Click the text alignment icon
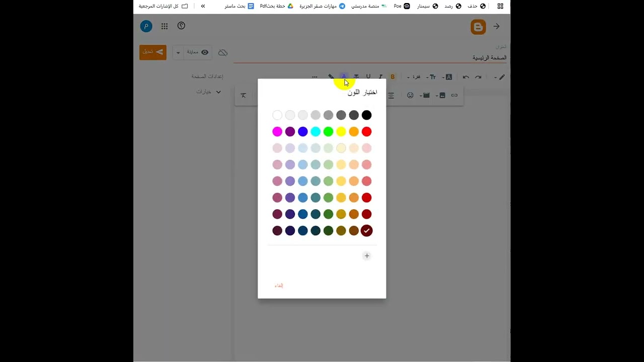Image resolution: width=644 pixels, height=362 pixels. click(391, 95)
